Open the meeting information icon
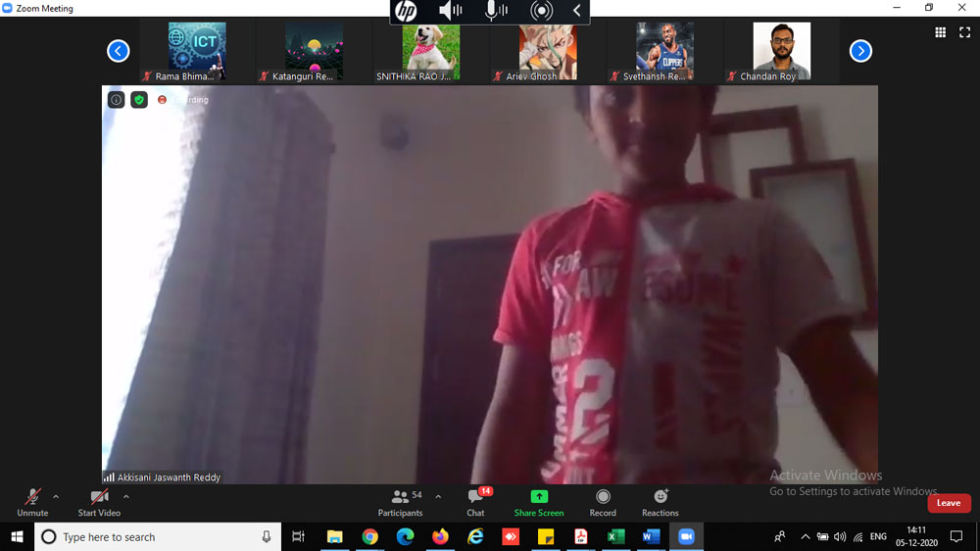The width and height of the screenshot is (980, 551). (117, 99)
